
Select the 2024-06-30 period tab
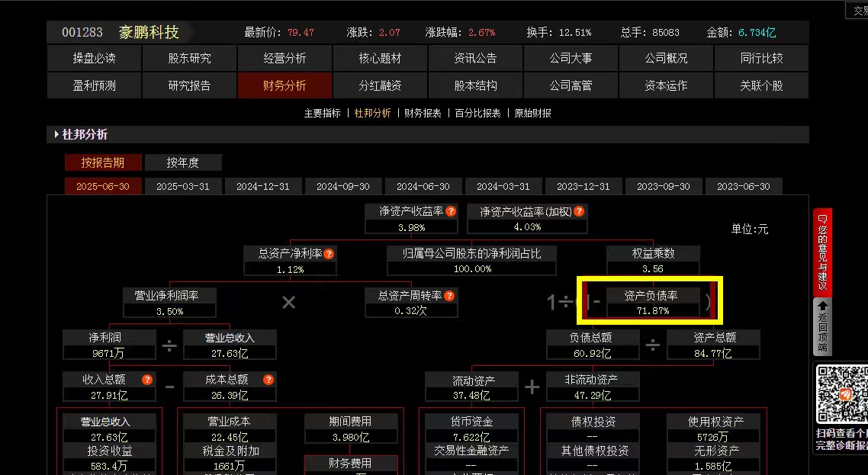(x=423, y=186)
